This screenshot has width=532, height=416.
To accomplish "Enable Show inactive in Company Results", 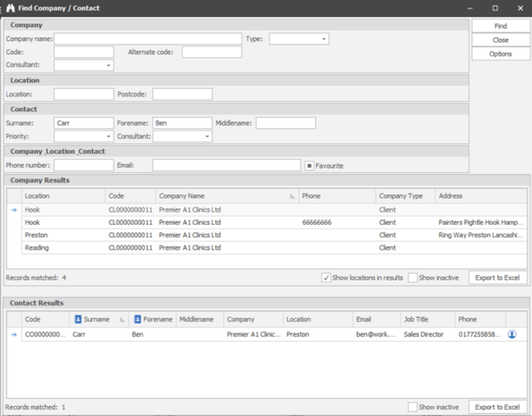I will tap(413, 278).
